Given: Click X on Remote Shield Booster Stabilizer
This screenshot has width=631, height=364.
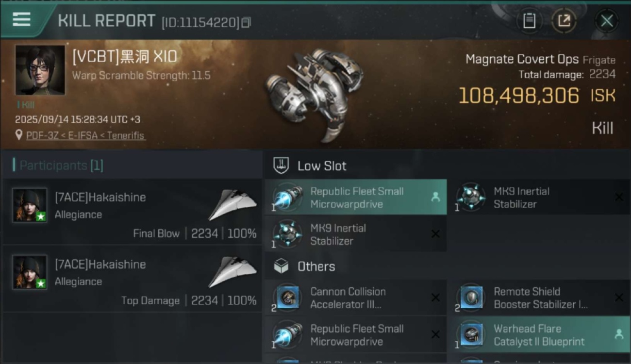Looking at the screenshot, I should pyautogui.click(x=619, y=298).
